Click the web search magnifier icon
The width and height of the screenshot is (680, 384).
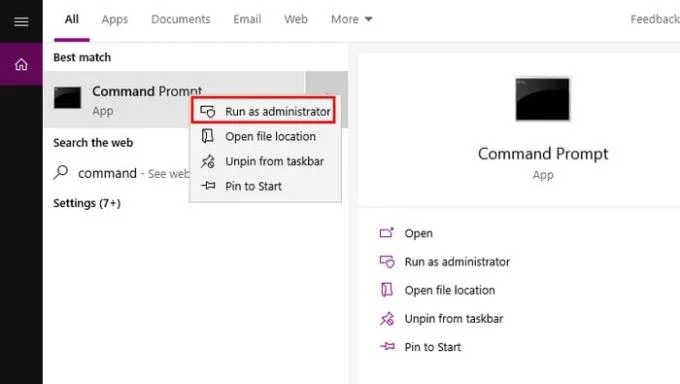(x=61, y=173)
